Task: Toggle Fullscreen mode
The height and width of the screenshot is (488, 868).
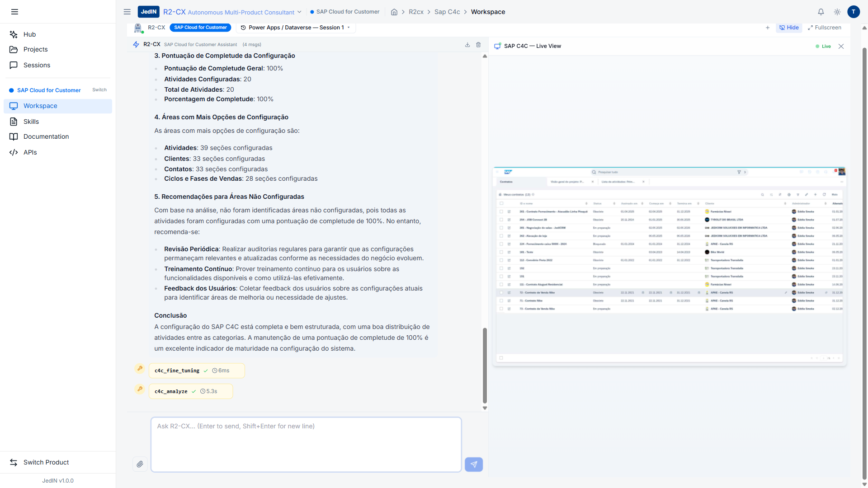Action: tap(825, 28)
